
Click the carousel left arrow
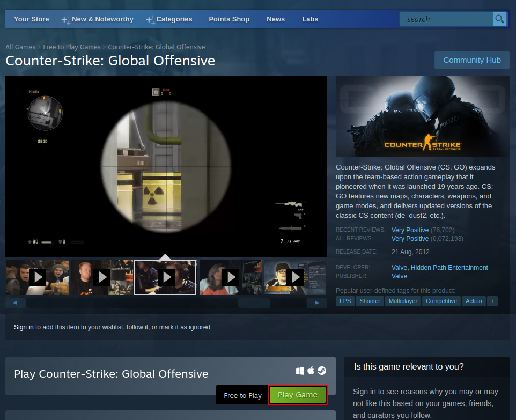15,302
